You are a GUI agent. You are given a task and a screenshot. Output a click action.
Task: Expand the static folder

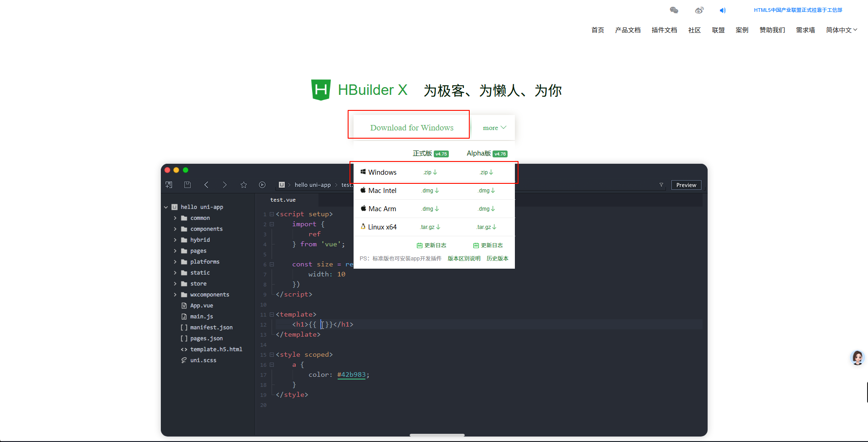pos(175,273)
